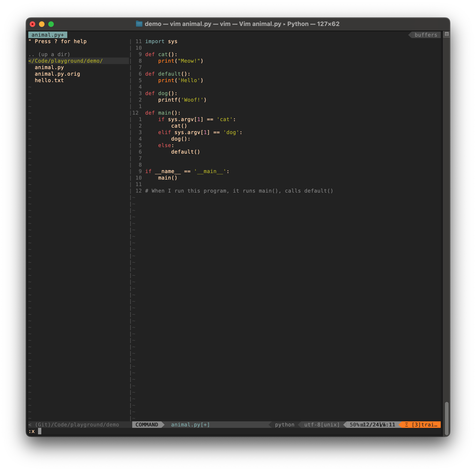Click the line number 12 marker

click(136, 113)
